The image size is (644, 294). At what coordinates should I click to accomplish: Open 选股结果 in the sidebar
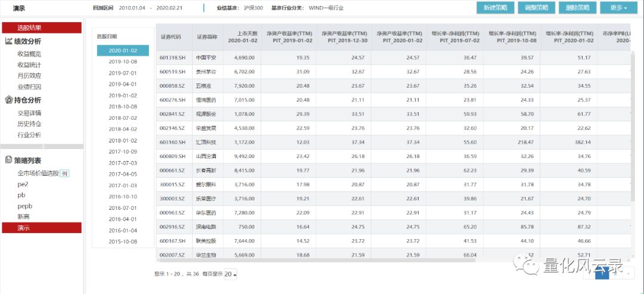(x=42, y=28)
